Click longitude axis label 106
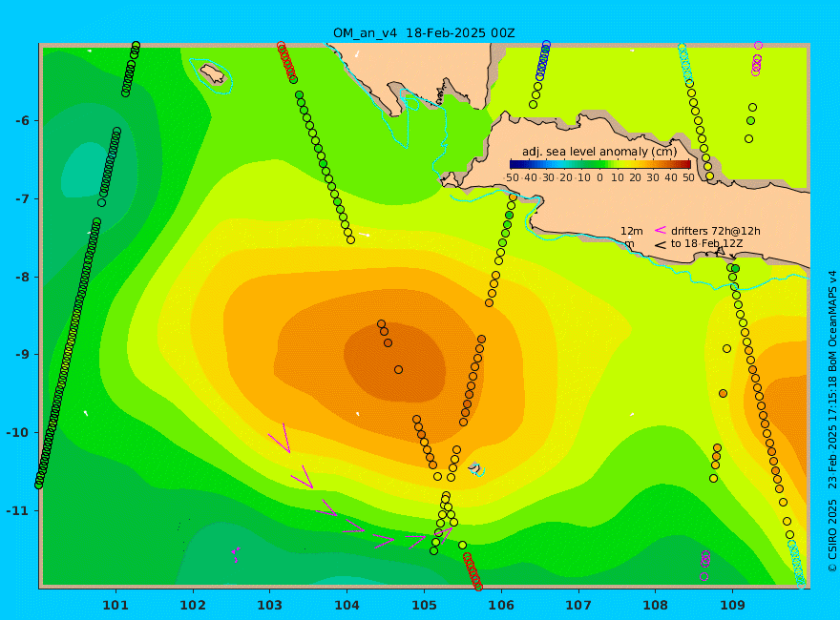 [x=501, y=606]
